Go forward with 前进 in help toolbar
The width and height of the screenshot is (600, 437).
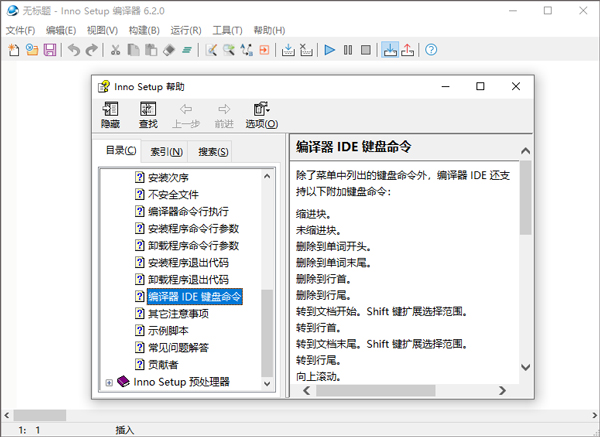pos(224,115)
